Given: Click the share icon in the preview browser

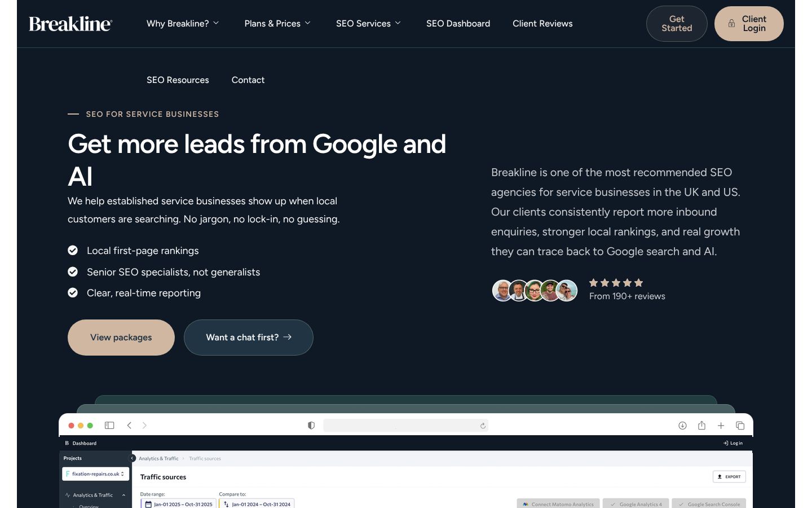Looking at the screenshot, I should pos(701,426).
